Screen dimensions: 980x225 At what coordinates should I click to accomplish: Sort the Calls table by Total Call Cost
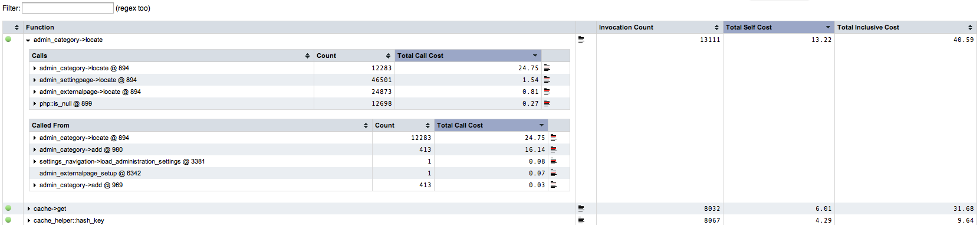point(468,56)
